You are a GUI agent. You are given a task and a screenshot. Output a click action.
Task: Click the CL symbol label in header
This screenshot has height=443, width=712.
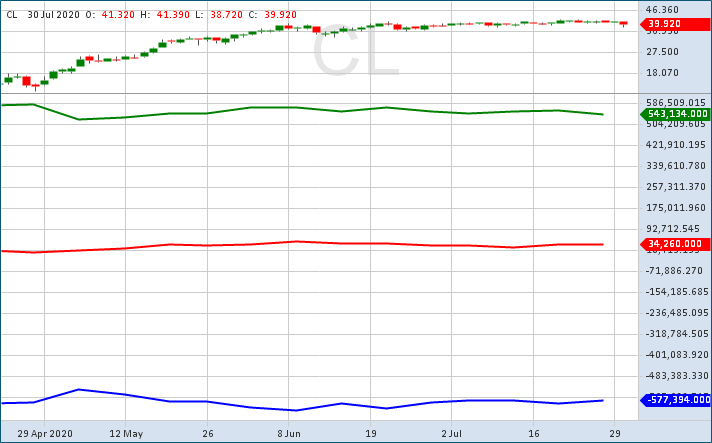(12, 15)
